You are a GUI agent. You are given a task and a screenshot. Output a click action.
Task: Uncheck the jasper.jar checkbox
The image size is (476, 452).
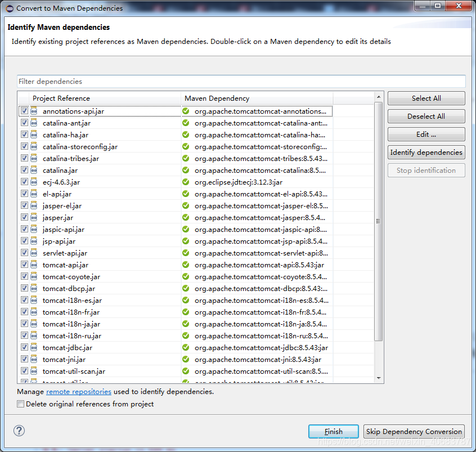click(x=24, y=217)
